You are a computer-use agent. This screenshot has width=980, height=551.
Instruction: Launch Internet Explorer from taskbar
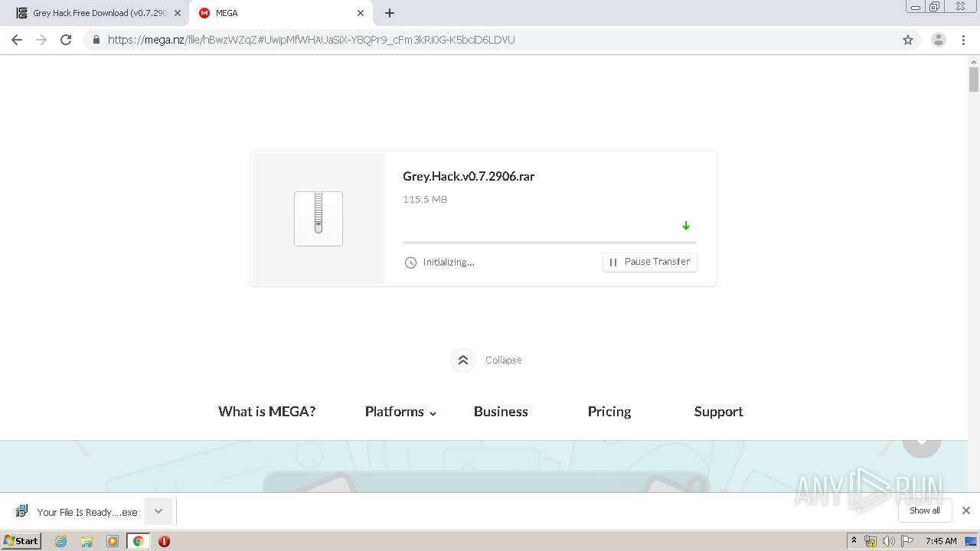click(x=61, y=541)
